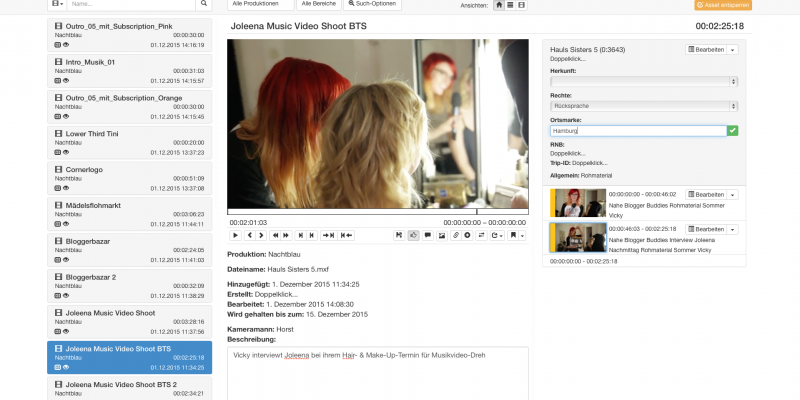Image resolution: width=800 pixels, height=400 pixels.
Task: Click the link chain icon
Action: (455, 235)
